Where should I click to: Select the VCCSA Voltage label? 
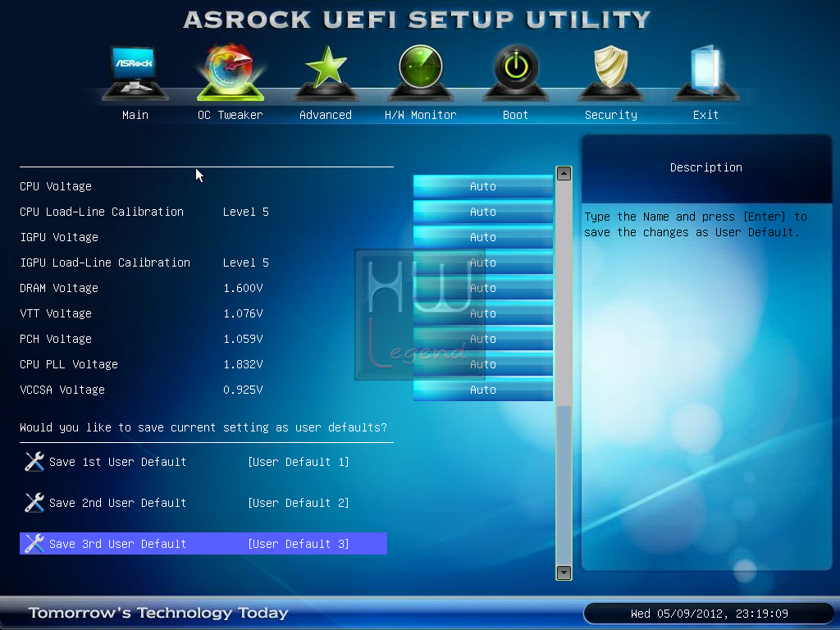point(62,390)
